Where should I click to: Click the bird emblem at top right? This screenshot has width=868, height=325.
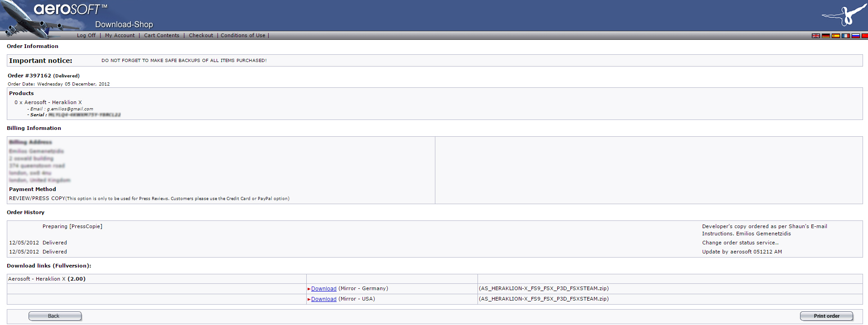[x=844, y=16]
